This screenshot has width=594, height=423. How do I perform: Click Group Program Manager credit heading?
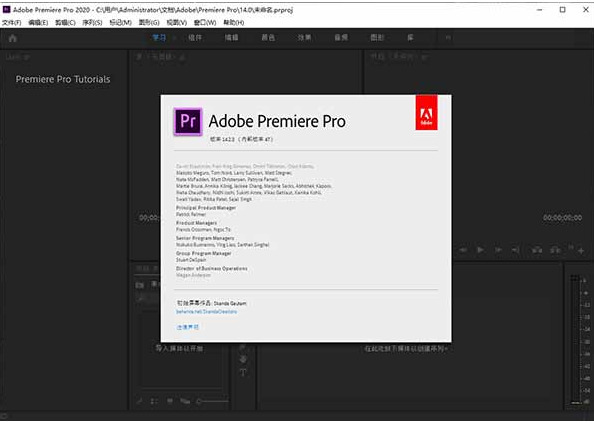pos(203,253)
